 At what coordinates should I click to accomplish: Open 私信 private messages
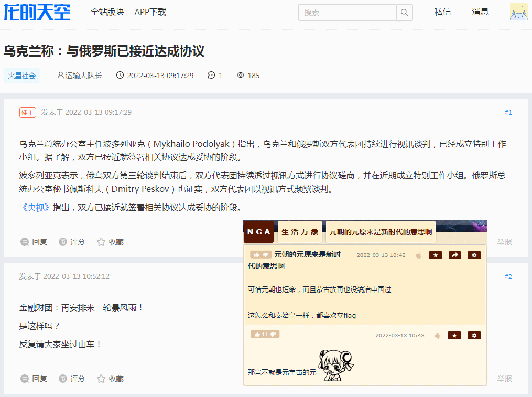[x=442, y=12]
